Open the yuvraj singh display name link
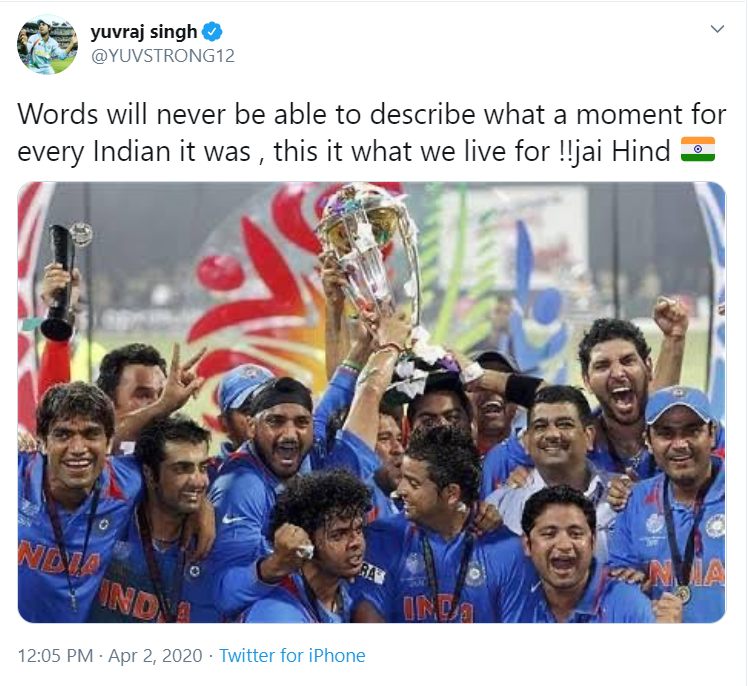Screen dimensions: 748x686 click(144, 32)
